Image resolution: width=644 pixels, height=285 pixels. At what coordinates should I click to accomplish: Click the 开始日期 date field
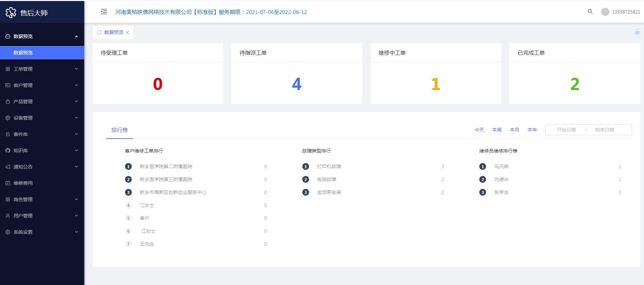(x=566, y=130)
